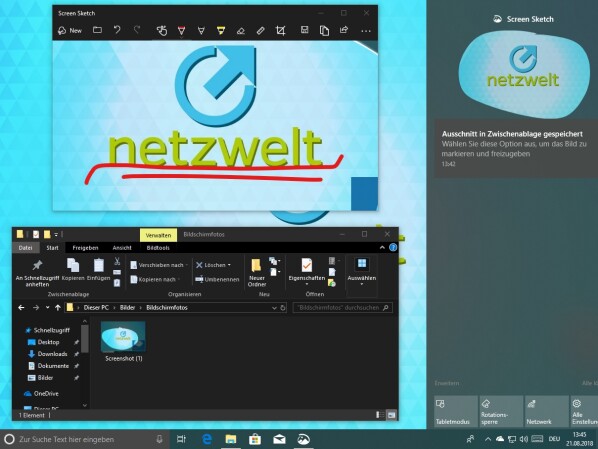The height and width of the screenshot is (449, 598).
Task: Pin folder with An Schnellzugriff anheften
Action: [37, 273]
